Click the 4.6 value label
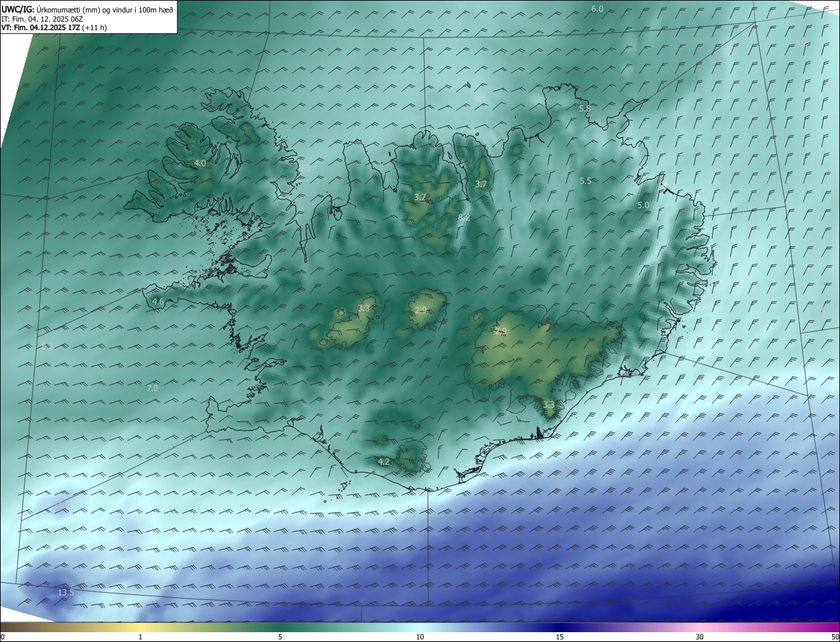This screenshot has height=642, width=840. pyautogui.click(x=158, y=302)
